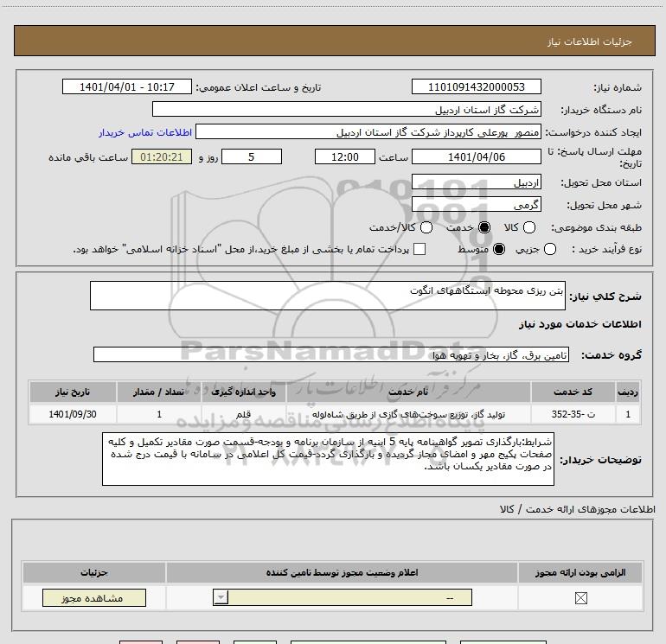The height and width of the screenshot is (644, 666).
Task: Choose the متوسط purchase type radio
Action: click(x=499, y=249)
